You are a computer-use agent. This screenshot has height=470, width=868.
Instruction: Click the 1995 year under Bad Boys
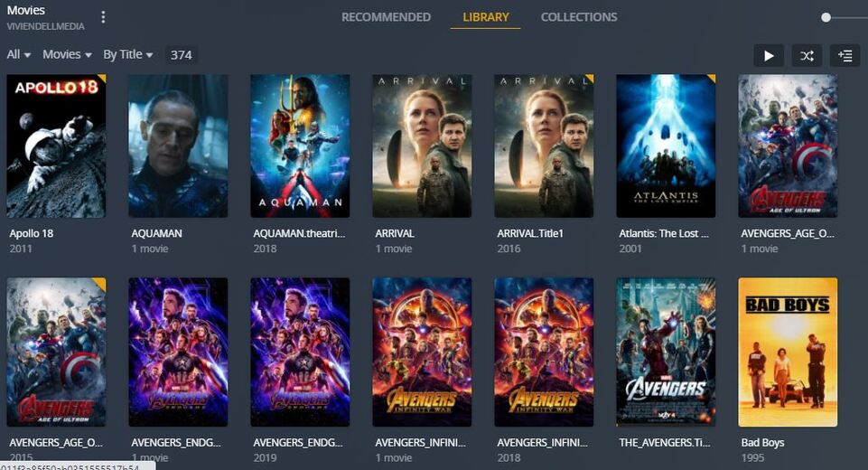click(753, 458)
